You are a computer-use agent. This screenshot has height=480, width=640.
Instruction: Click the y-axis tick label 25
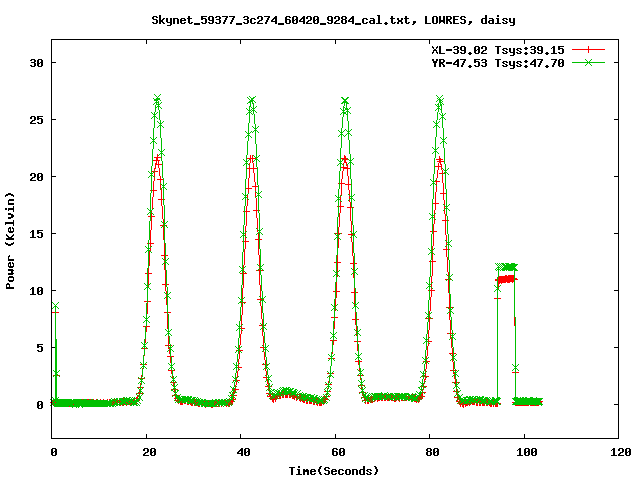pyautogui.click(x=36, y=120)
